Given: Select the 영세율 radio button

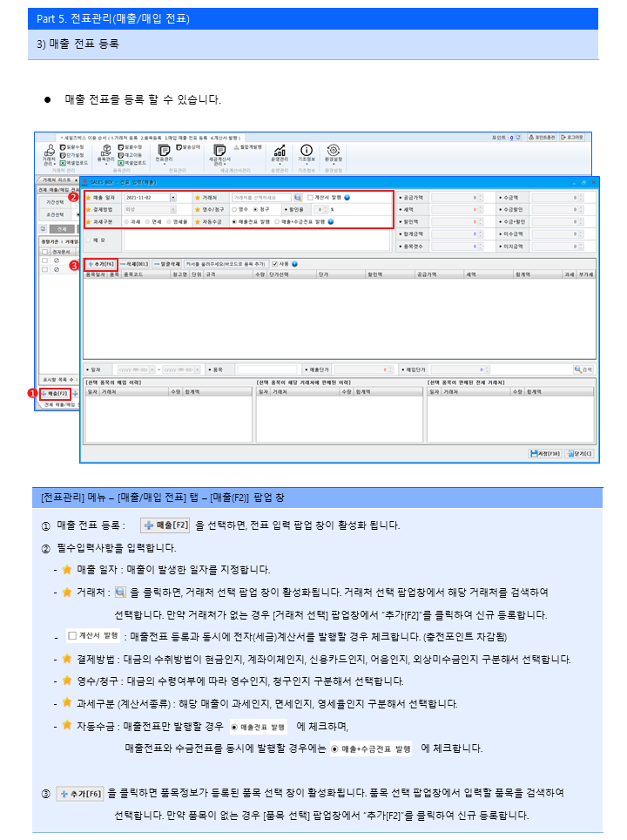Looking at the screenshot, I should (x=169, y=222).
